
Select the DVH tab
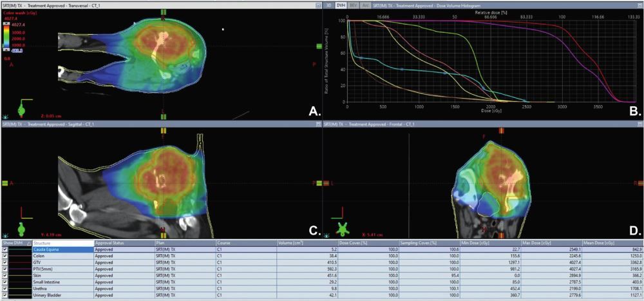(341, 5)
